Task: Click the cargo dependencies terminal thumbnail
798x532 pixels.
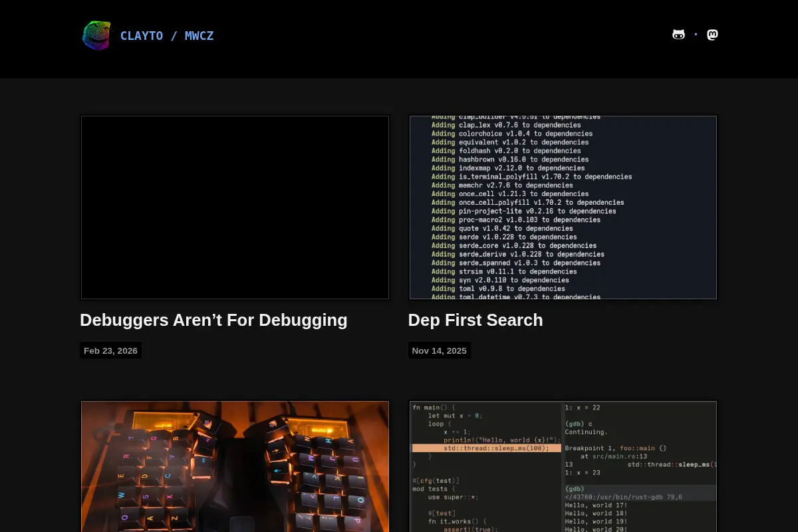Action: [x=563, y=207]
